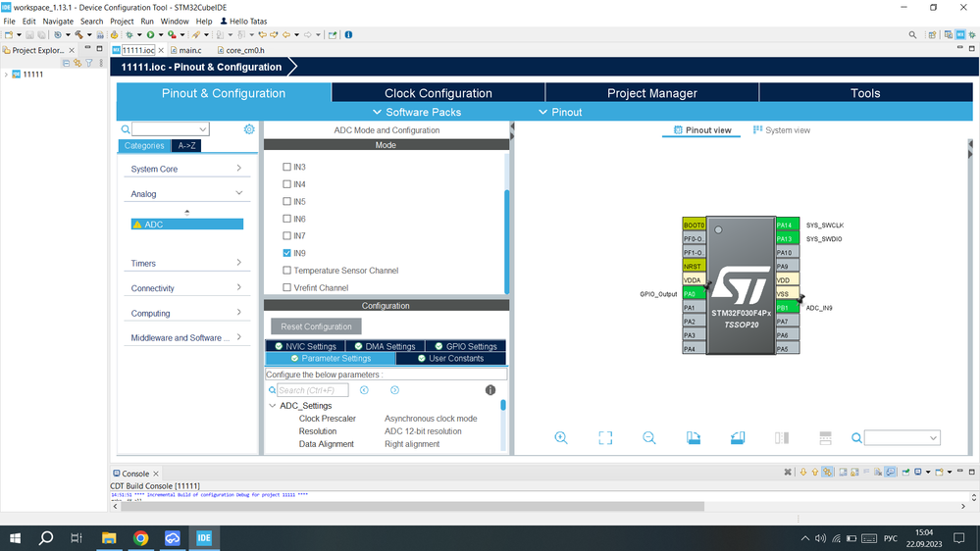Enable the IN7 channel checkbox
This screenshot has width=980, height=551.
286,235
